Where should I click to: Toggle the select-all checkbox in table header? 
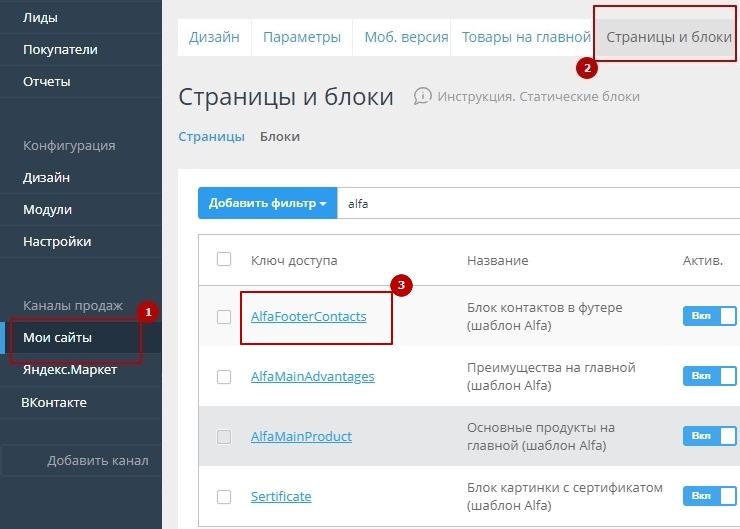(x=224, y=260)
